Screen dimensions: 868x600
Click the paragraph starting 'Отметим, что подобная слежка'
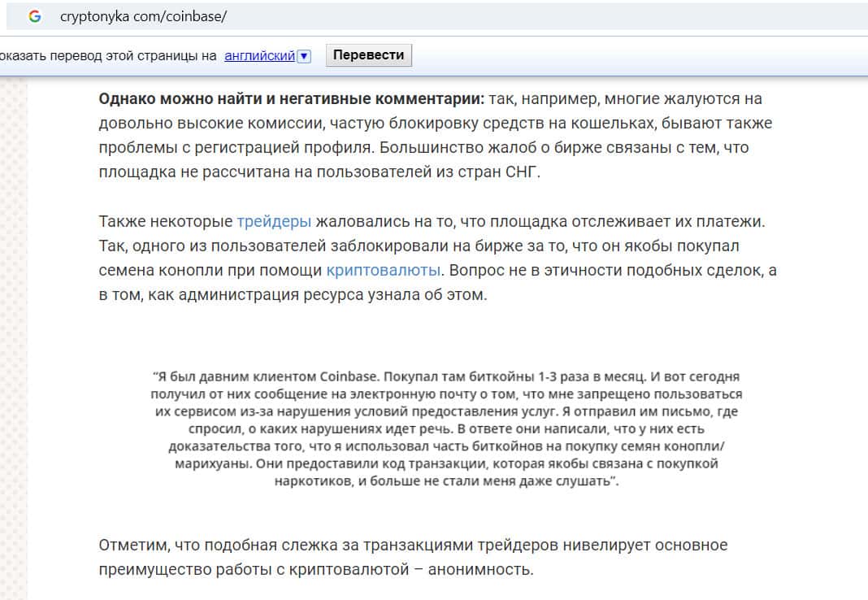coord(413,558)
